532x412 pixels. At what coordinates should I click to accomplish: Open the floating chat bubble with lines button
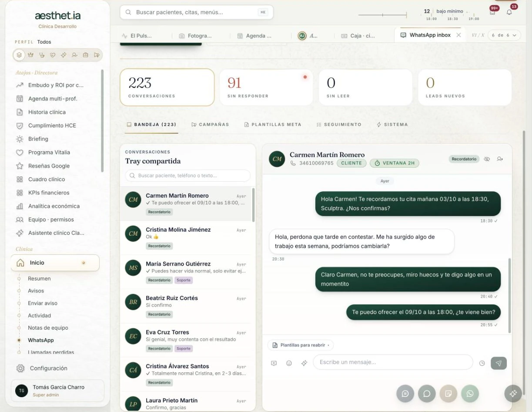coord(405,394)
